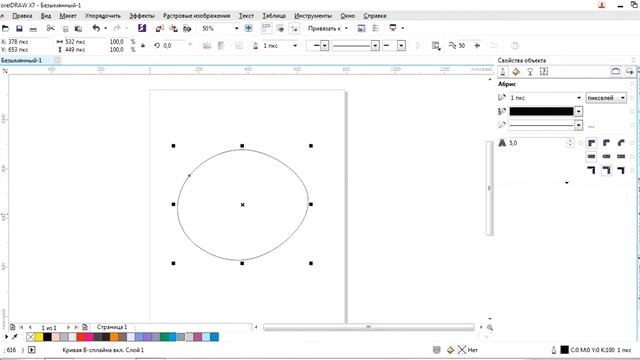Open the Вид menu
640x360 pixels.
46,16
